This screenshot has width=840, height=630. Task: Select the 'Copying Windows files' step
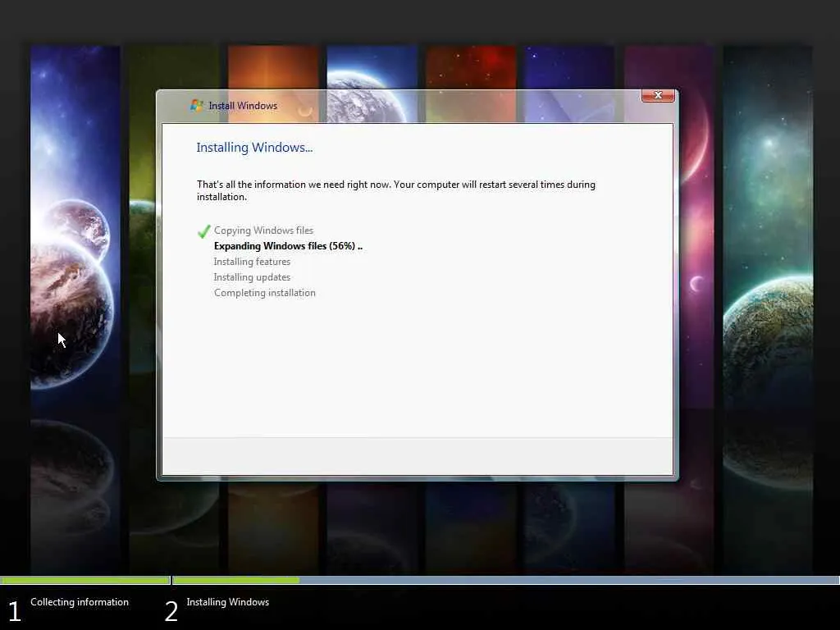pos(263,231)
